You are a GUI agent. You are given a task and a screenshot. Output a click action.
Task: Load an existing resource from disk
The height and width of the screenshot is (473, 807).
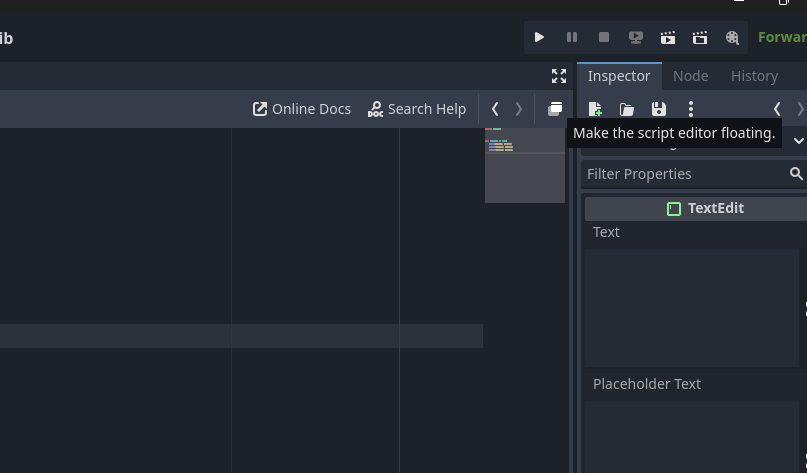coord(627,109)
